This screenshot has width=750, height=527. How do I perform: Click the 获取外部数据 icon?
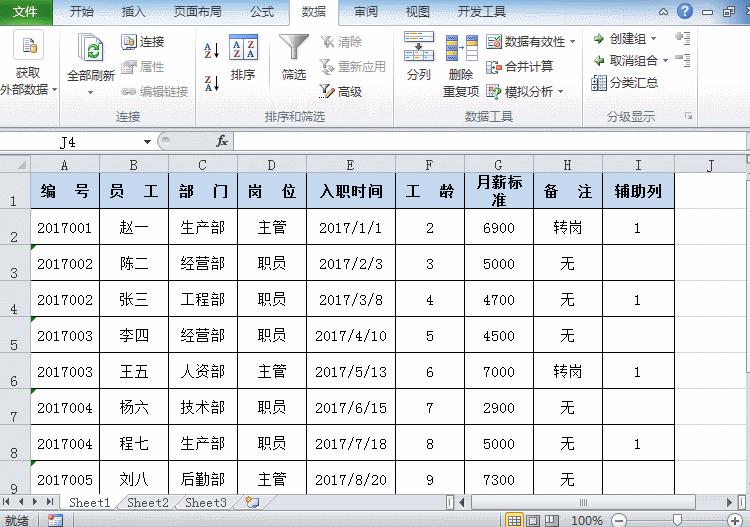[x=29, y=45]
